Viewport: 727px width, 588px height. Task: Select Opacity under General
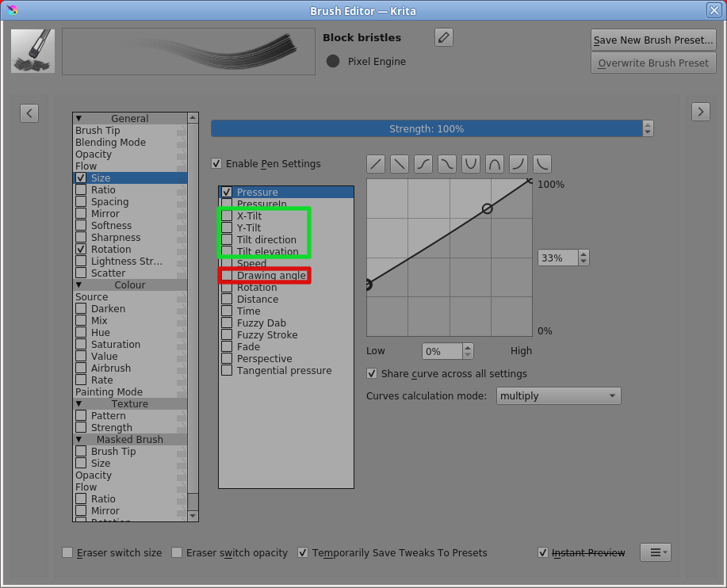(x=94, y=155)
